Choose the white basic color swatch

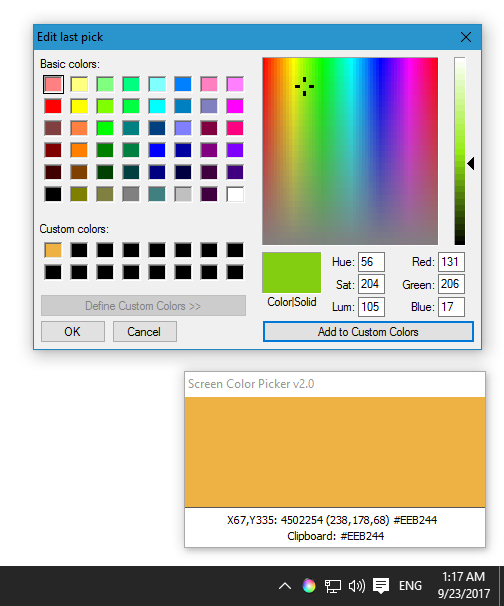[x=235, y=194]
